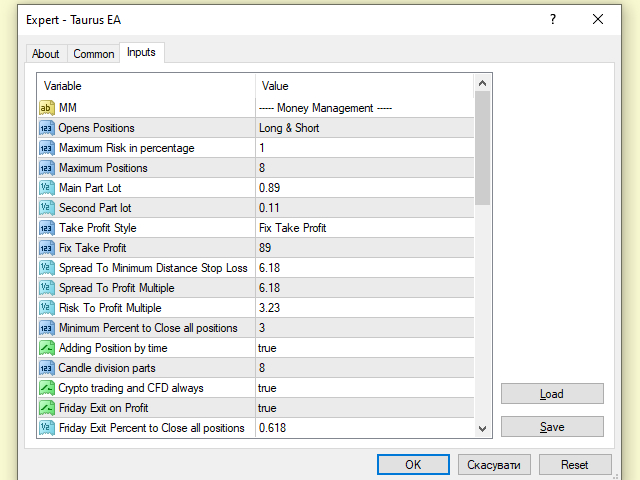Click the icon beside Friday Exit Percent to Close all positions

point(47,428)
